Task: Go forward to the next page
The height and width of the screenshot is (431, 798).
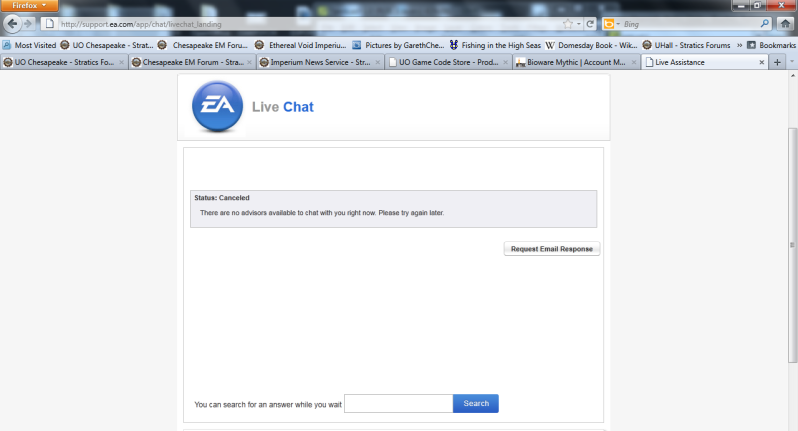Action: pos(28,23)
